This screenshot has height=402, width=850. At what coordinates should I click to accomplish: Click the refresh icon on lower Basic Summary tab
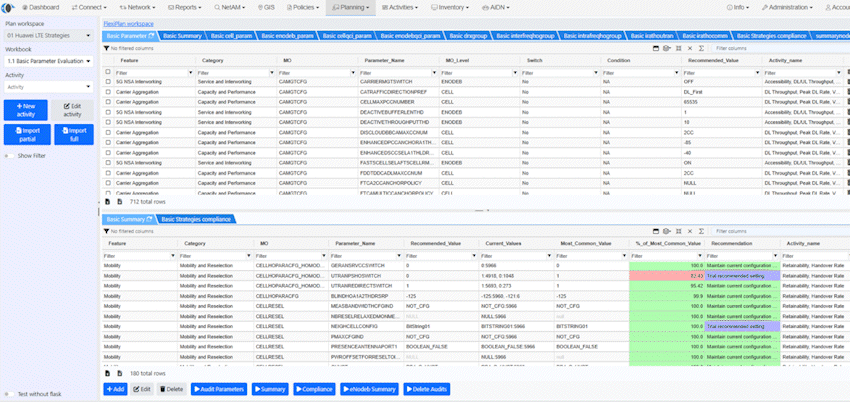(149, 219)
